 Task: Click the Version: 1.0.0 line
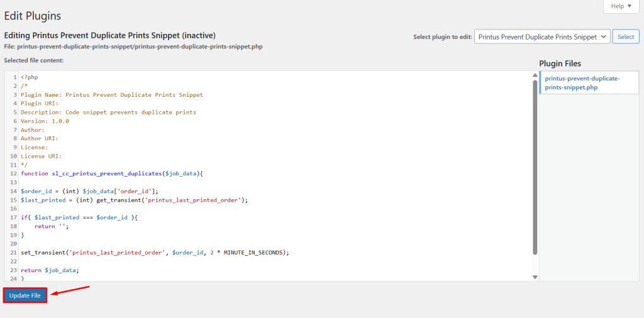(45, 121)
